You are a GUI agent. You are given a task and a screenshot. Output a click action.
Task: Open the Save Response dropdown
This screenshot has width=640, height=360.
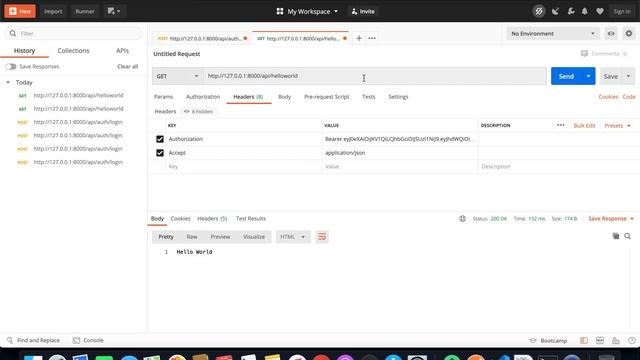click(x=611, y=219)
